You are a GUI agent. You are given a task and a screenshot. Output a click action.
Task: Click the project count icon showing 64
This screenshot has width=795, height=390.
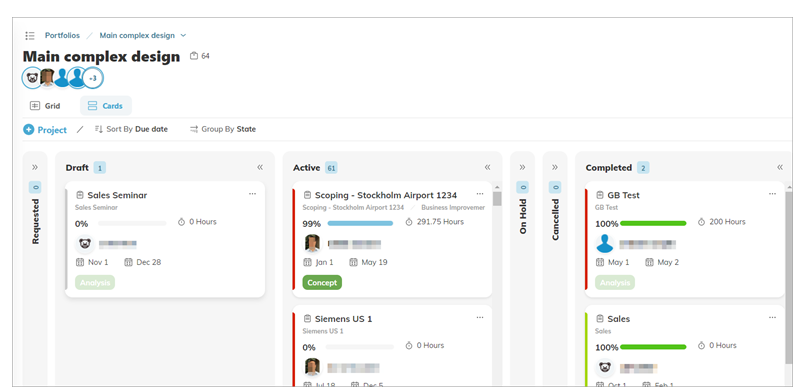(194, 56)
